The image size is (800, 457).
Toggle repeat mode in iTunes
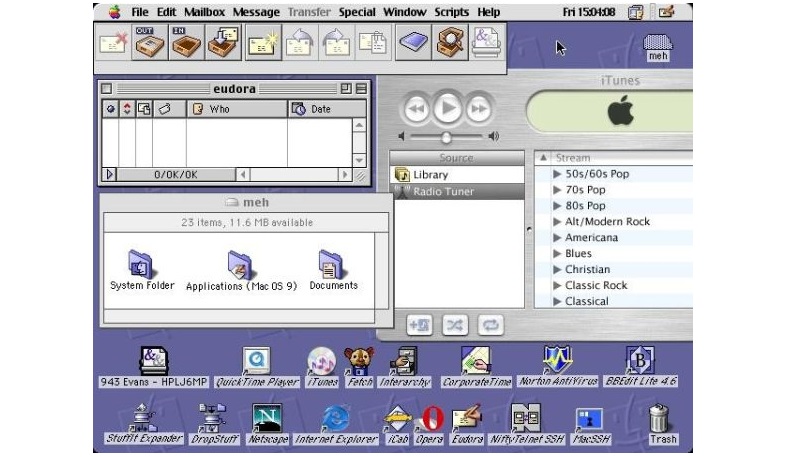(490, 324)
